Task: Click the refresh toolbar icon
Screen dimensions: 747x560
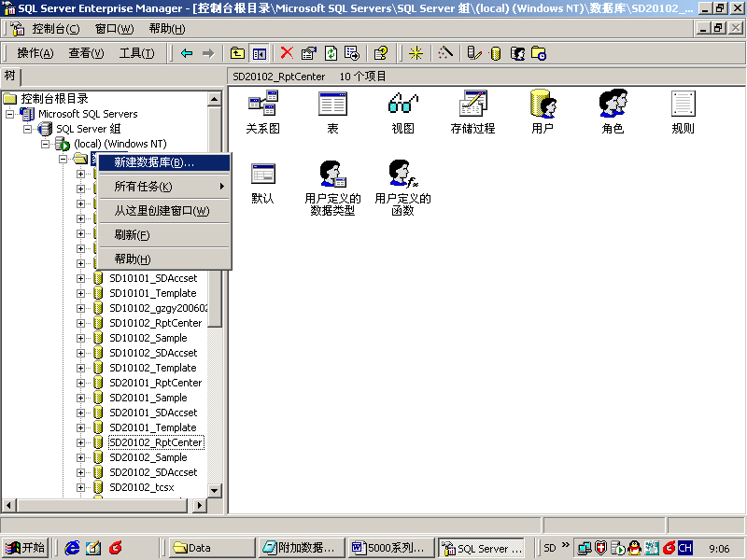Action: 331,53
